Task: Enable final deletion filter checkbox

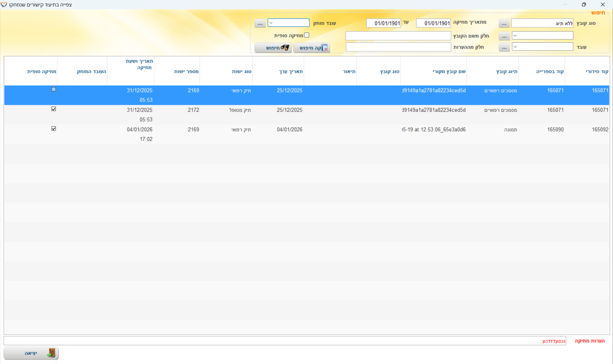Action: click(307, 35)
